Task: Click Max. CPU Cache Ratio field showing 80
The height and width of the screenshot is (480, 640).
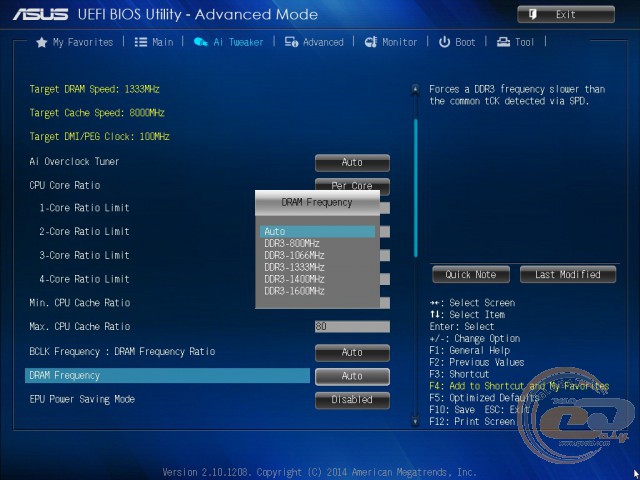Action: coord(352,327)
